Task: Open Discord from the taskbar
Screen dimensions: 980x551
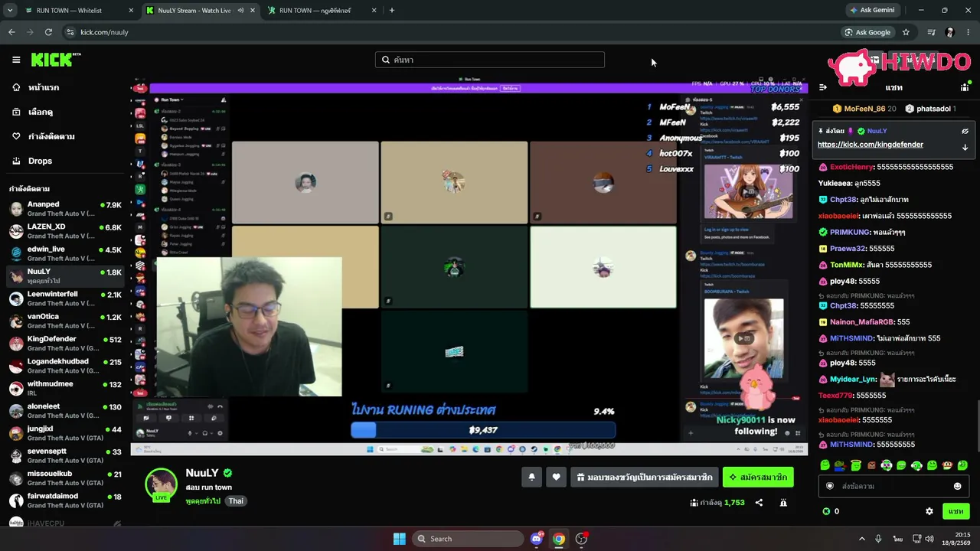Action: tap(537, 539)
